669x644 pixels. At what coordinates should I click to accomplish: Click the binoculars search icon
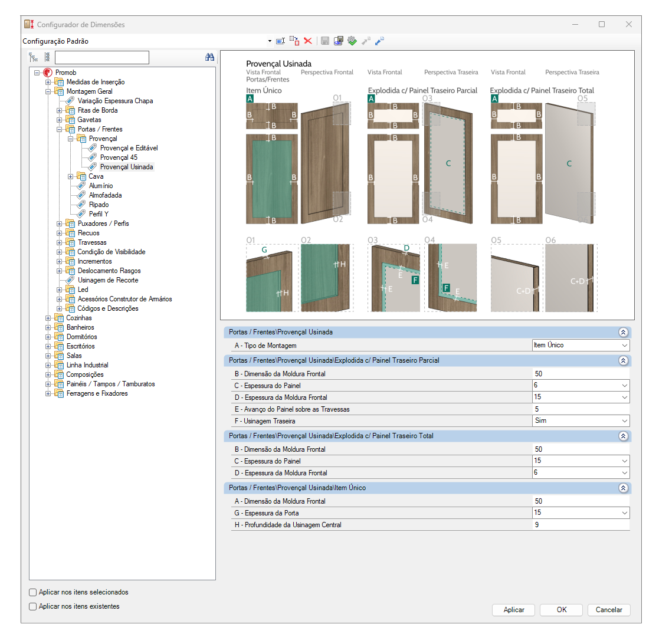pyautogui.click(x=209, y=57)
